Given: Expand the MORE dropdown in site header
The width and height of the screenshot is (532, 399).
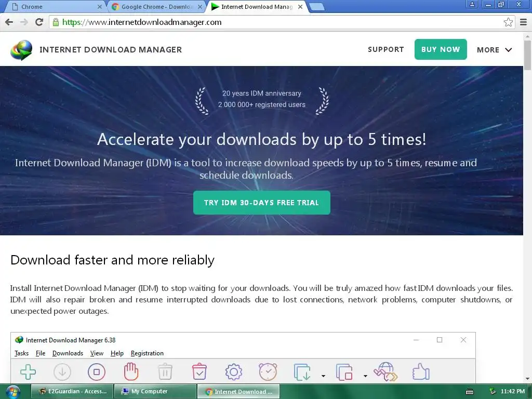Looking at the screenshot, I should tap(495, 50).
